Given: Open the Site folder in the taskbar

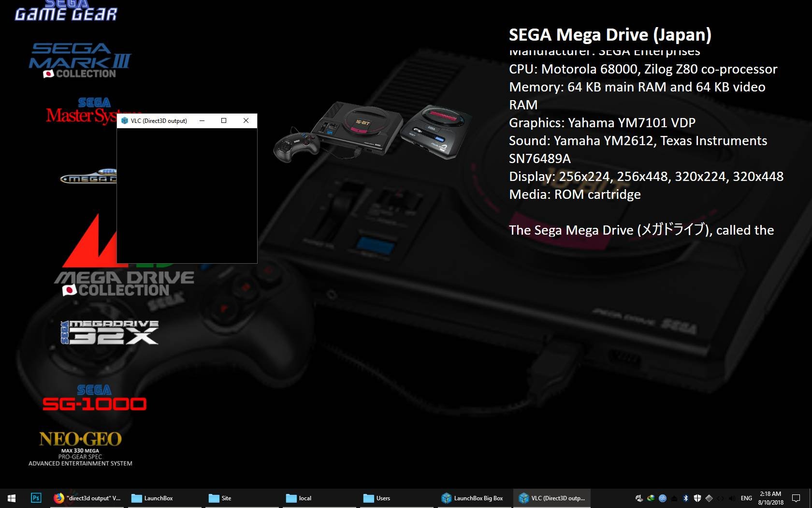Looking at the screenshot, I should 242,498.
